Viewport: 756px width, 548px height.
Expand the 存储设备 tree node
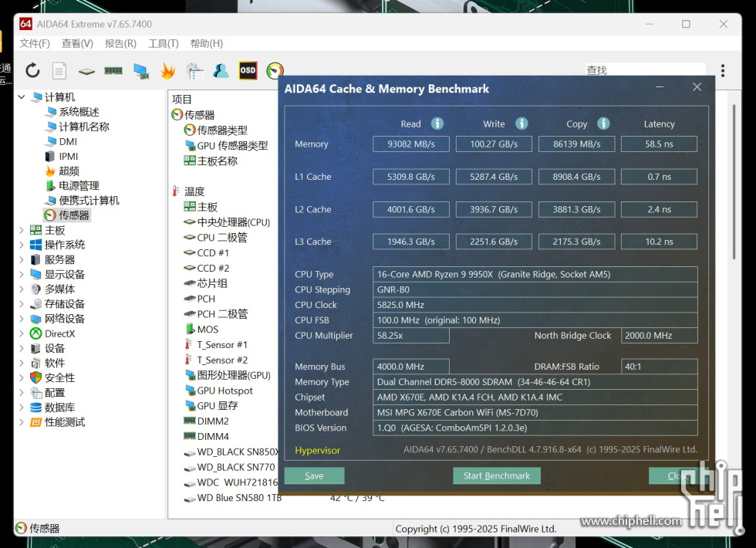tap(22, 304)
